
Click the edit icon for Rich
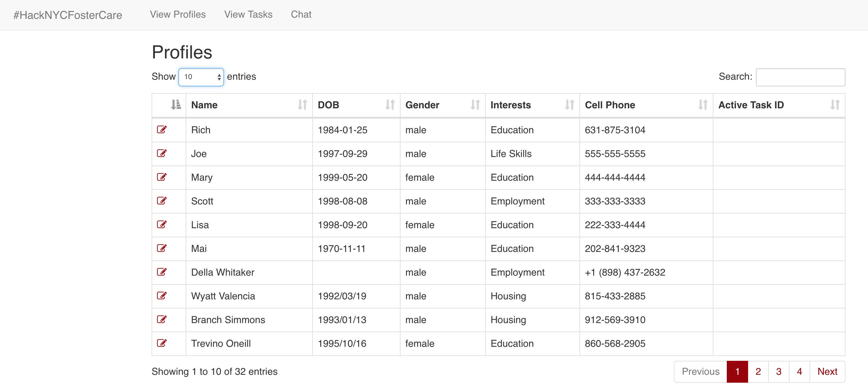[x=162, y=130]
